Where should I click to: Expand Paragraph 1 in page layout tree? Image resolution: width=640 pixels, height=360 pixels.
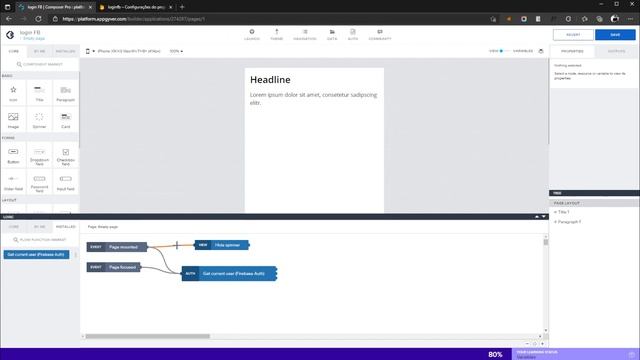(555, 222)
